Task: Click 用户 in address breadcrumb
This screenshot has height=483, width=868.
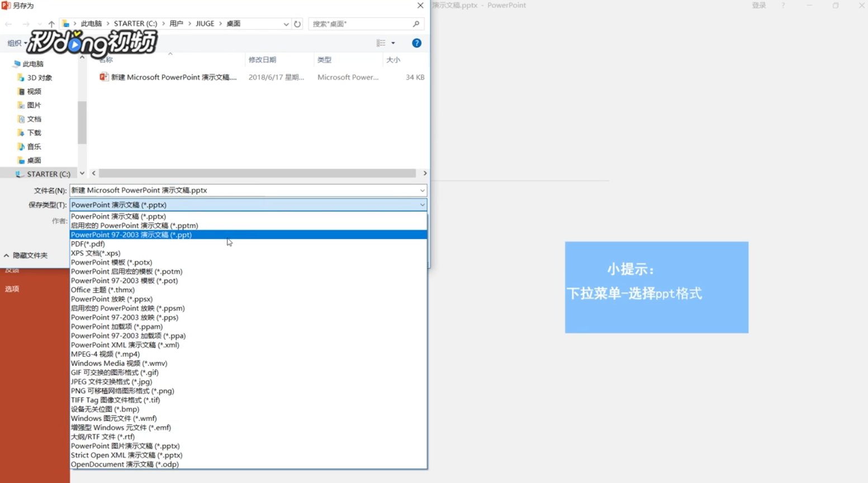Action: (x=177, y=24)
